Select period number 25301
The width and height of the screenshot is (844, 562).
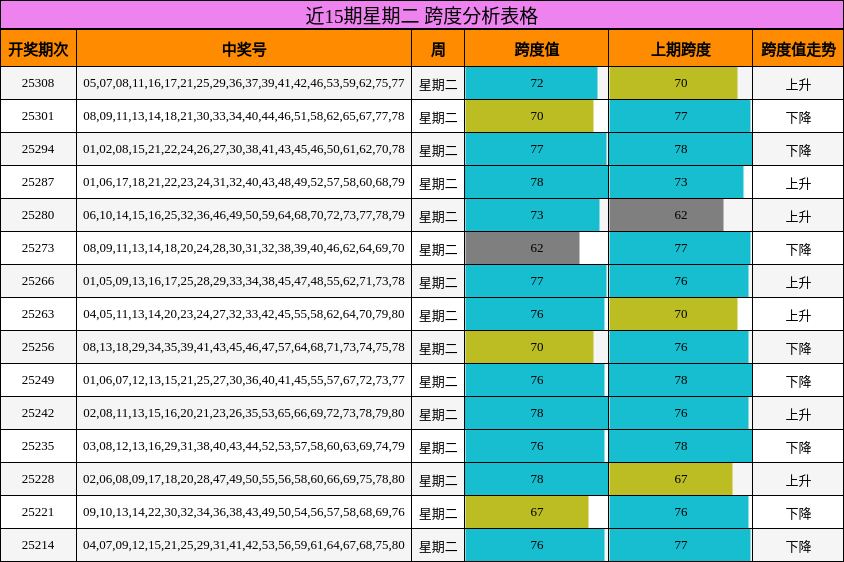pos(38,116)
